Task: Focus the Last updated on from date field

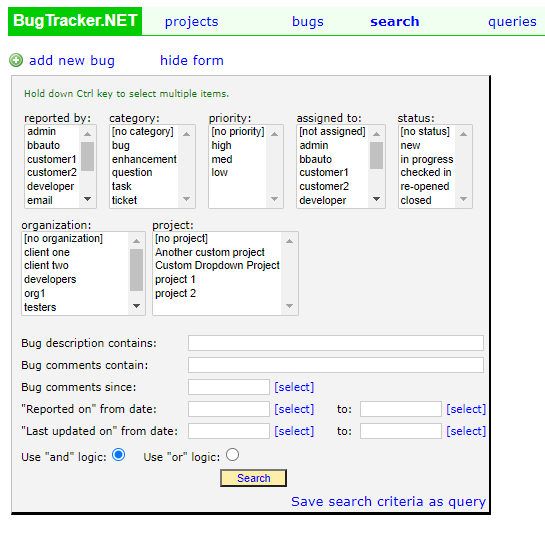Action: [x=229, y=431]
